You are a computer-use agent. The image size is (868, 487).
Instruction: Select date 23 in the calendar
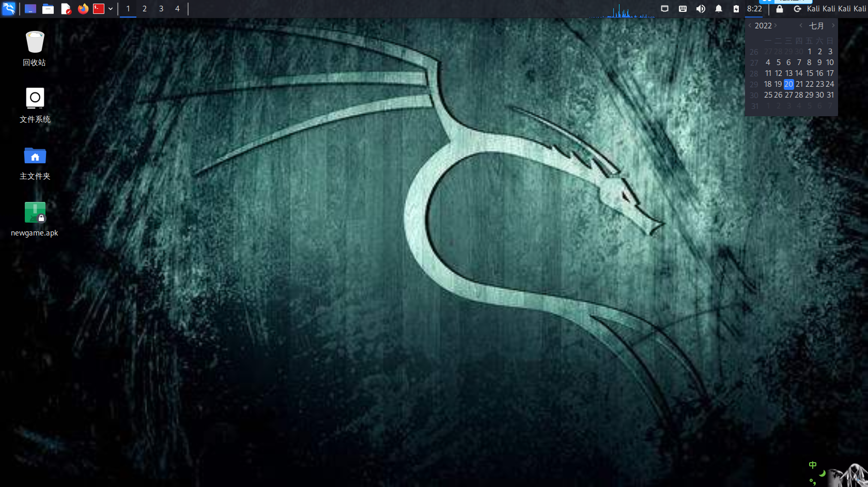coord(819,84)
